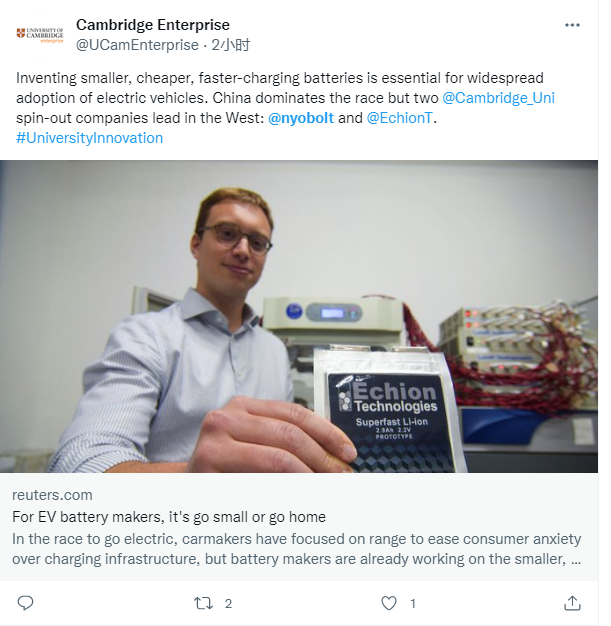Click the Cambridge Enterprise profile avatar
611x626 pixels.
click(40, 35)
